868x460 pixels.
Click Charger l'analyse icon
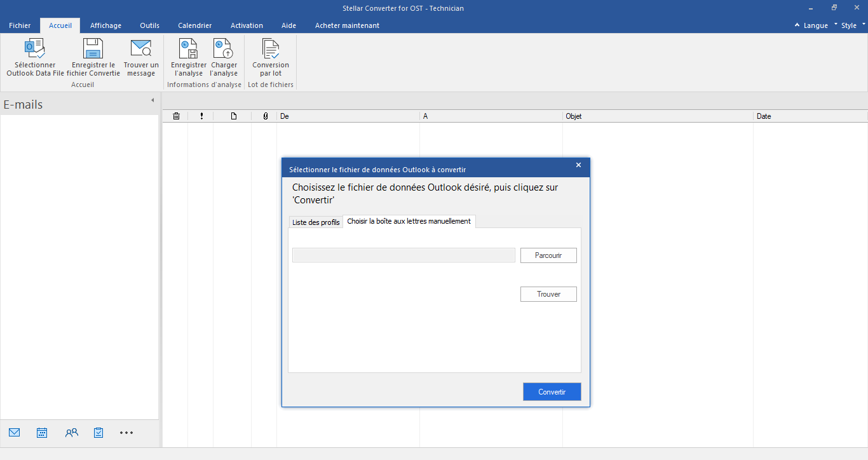224,49
